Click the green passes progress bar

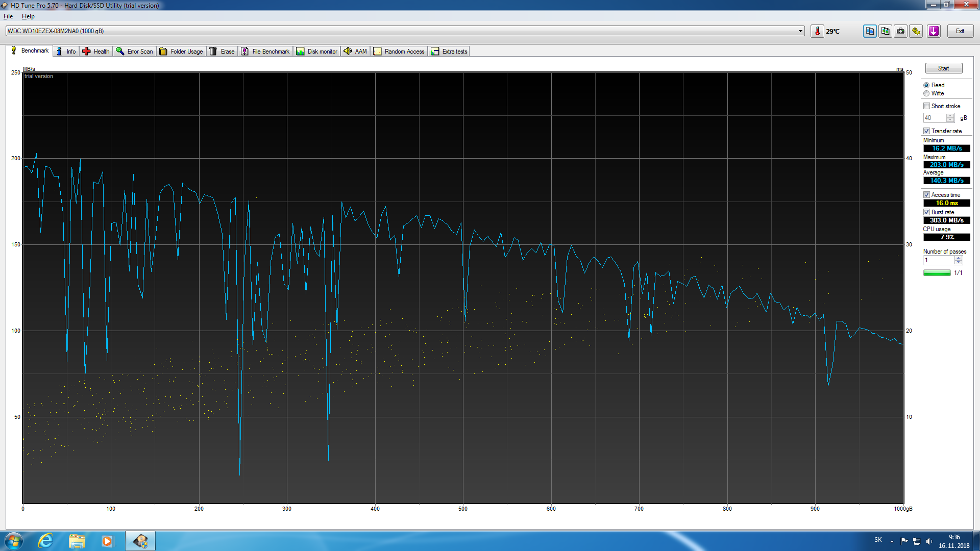tap(937, 273)
